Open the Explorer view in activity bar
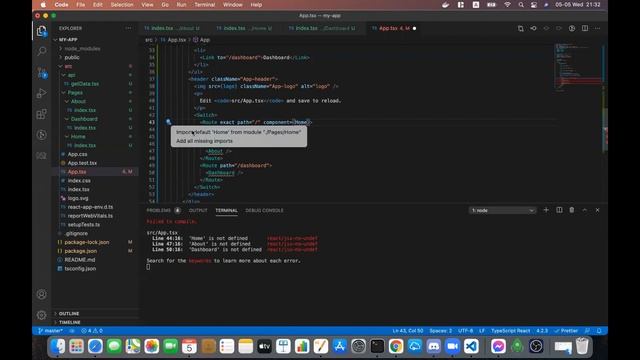The height and width of the screenshot is (360, 640). click(42, 31)
